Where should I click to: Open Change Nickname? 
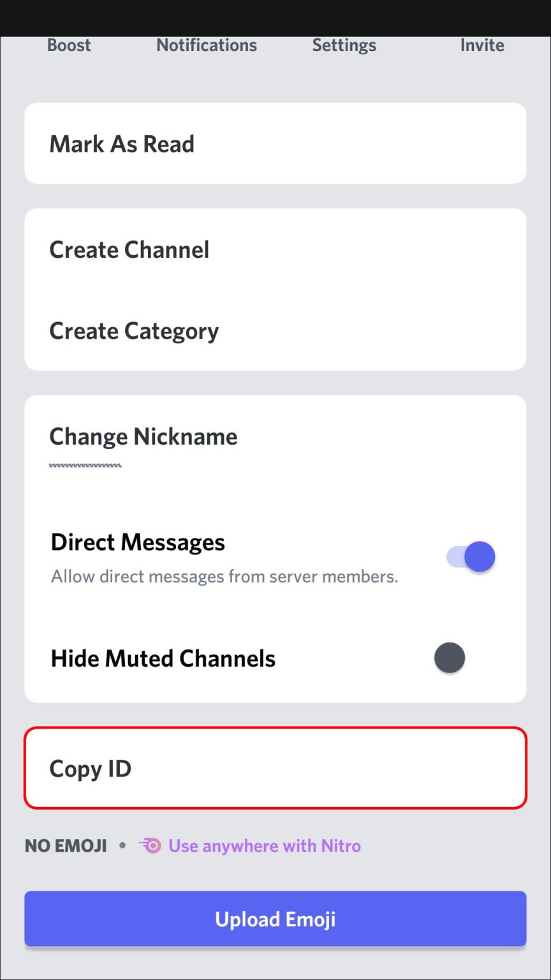click(275, 437)
